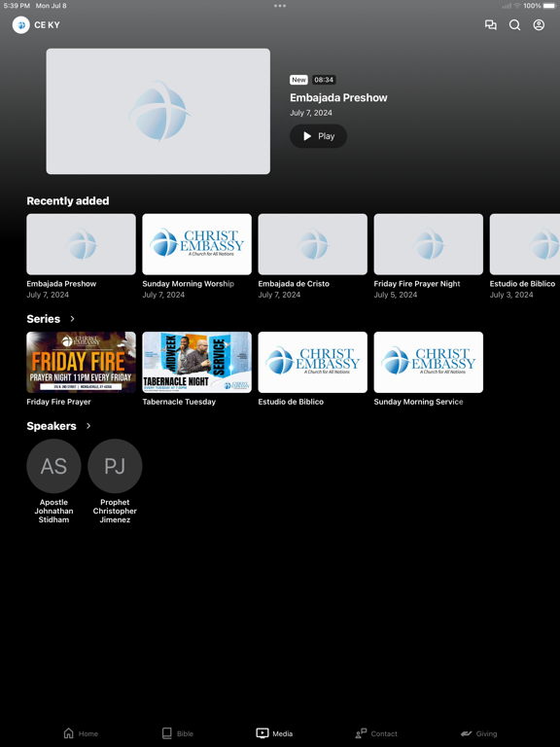The height and width of the screenshot is (747, 560).
Task: Expand the Series section chevron
Action: pyautogui.click(x=72, y=319)
